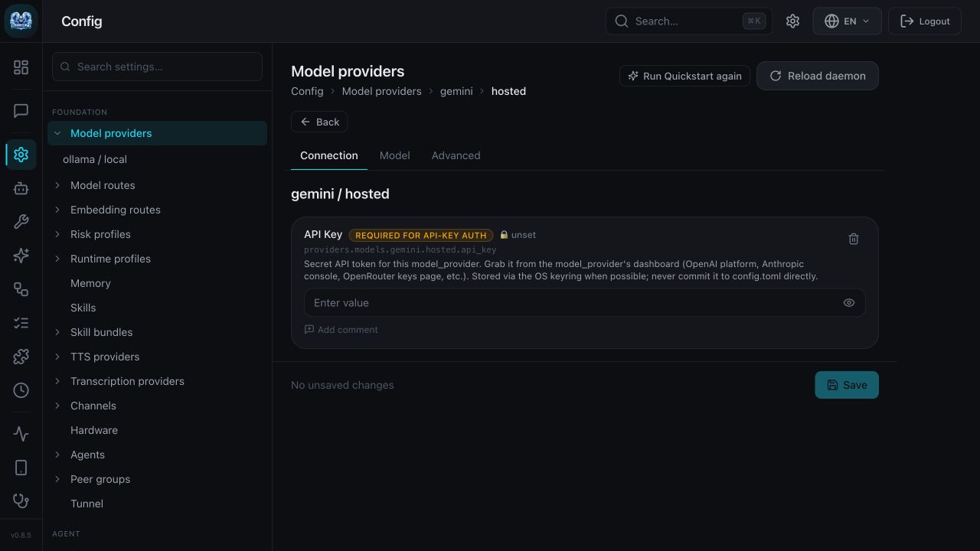Click the top-bar settings gear icon
Screen dimensions: 980x551
click(792, 21)
